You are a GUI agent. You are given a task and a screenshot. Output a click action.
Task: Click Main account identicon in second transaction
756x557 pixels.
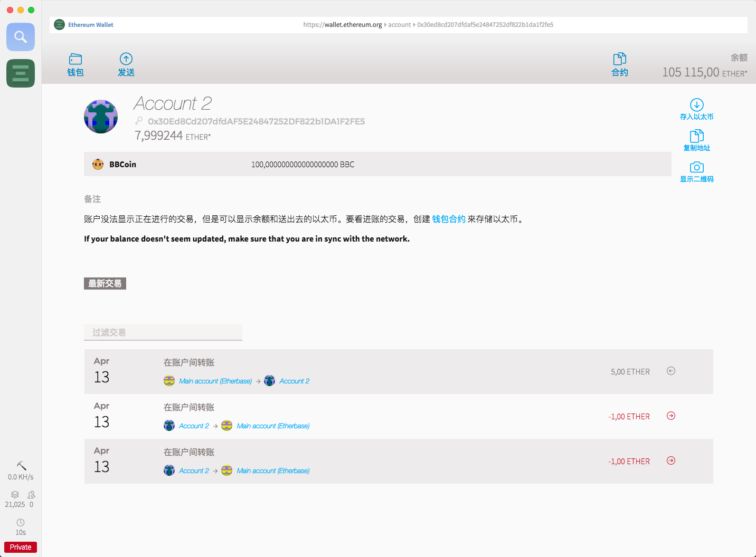[226, 426]
